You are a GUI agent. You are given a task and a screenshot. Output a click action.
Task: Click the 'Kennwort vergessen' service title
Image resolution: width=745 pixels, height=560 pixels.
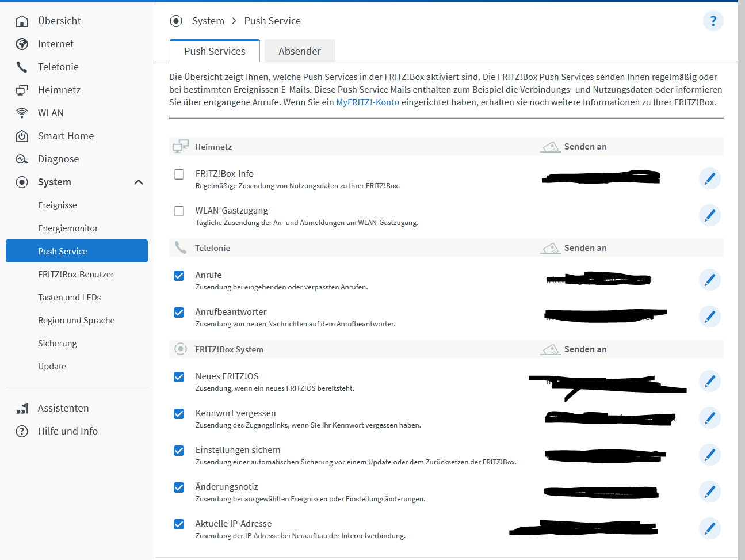click(x=235, y=413)
